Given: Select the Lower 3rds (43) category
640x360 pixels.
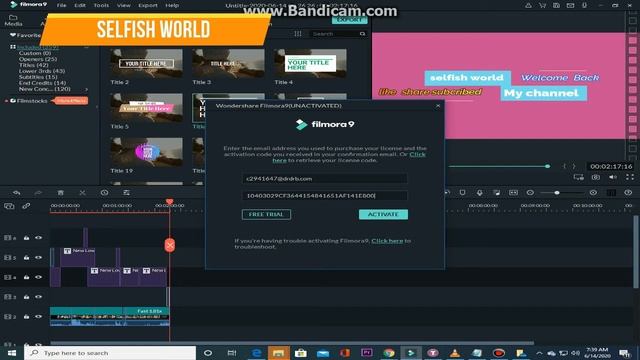Looking at the screenshot, I should 42,71.
